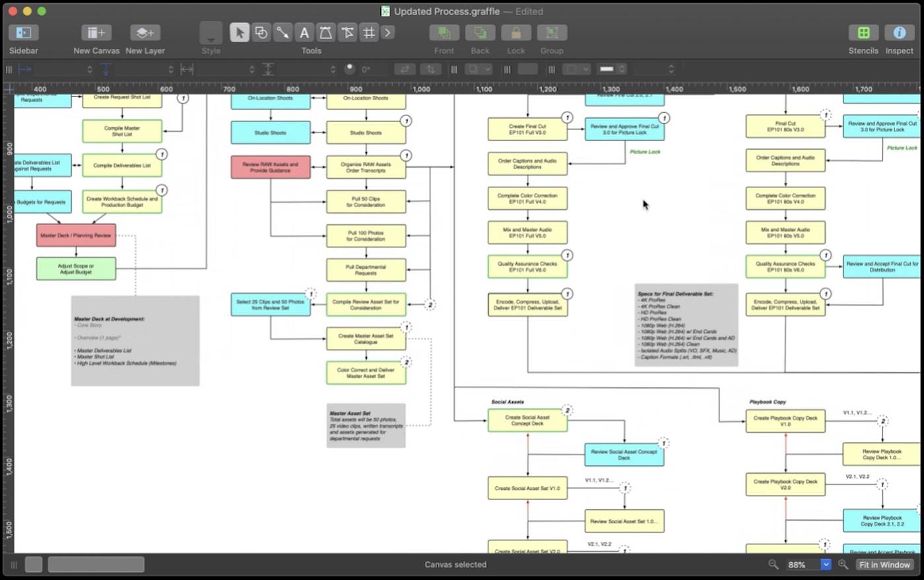This screenshot has width=924, height=580.
Task: Click the Social Assets heading label
Action: coord(508,401)
